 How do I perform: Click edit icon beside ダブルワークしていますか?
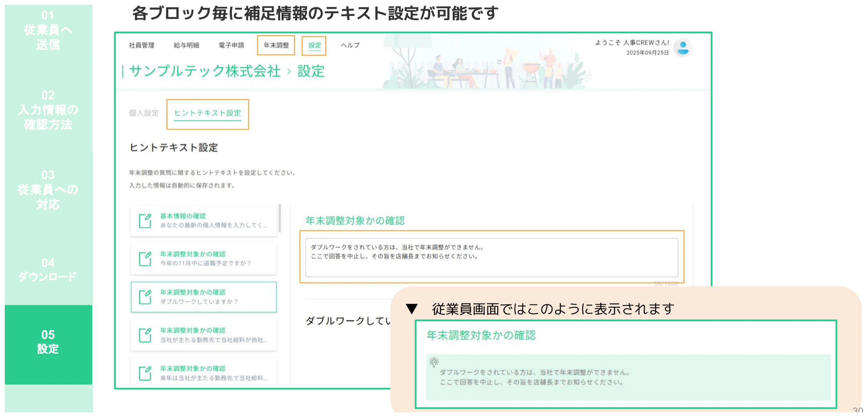click(145, 297)
